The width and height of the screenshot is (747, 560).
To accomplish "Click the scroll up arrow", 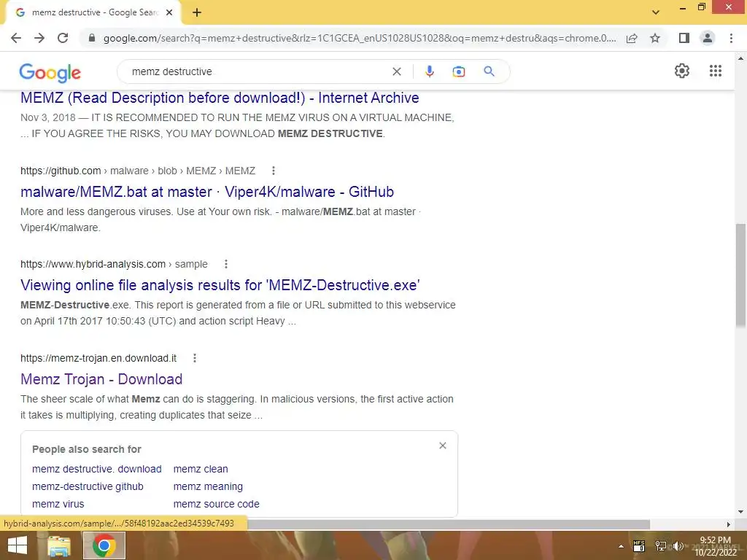I will pos(740,58).
